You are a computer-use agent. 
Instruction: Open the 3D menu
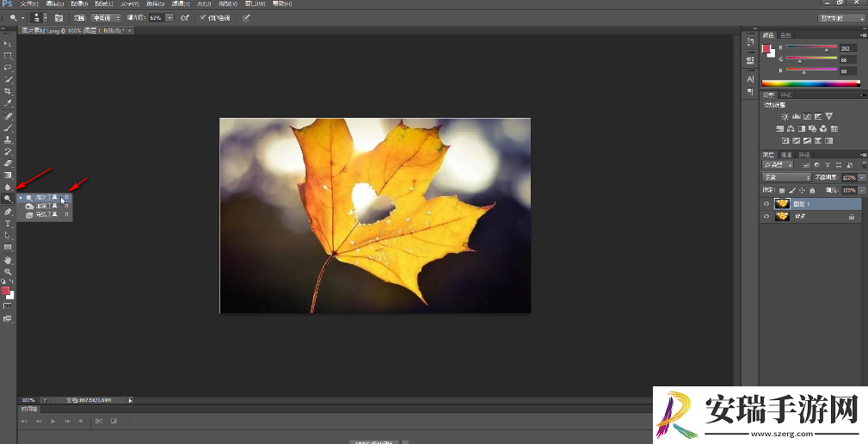204,3
